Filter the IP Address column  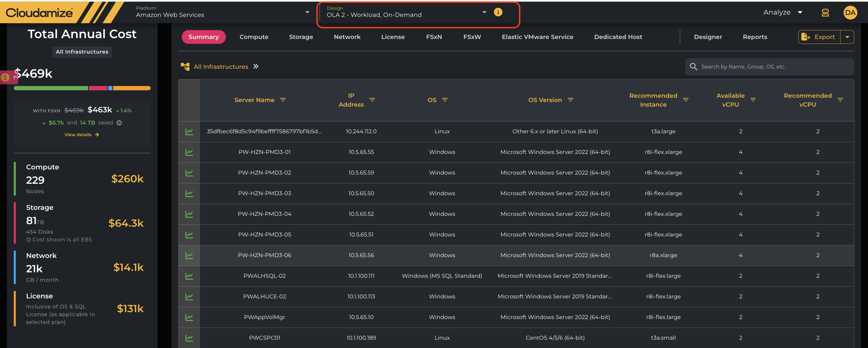pos(372,100)
